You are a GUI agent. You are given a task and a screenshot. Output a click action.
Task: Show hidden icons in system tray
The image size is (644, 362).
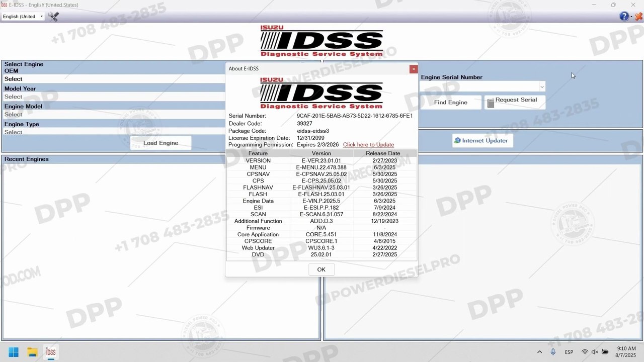click(539, 352)
